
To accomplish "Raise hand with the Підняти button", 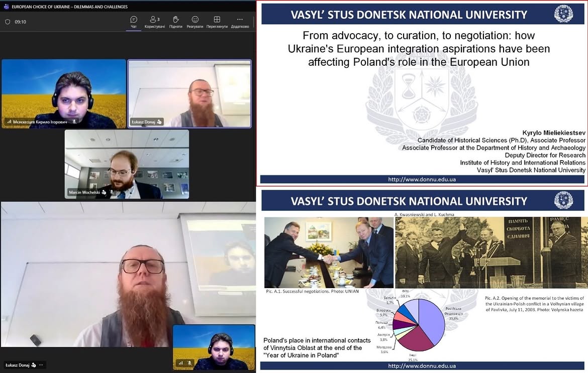I will click(175, 22).
